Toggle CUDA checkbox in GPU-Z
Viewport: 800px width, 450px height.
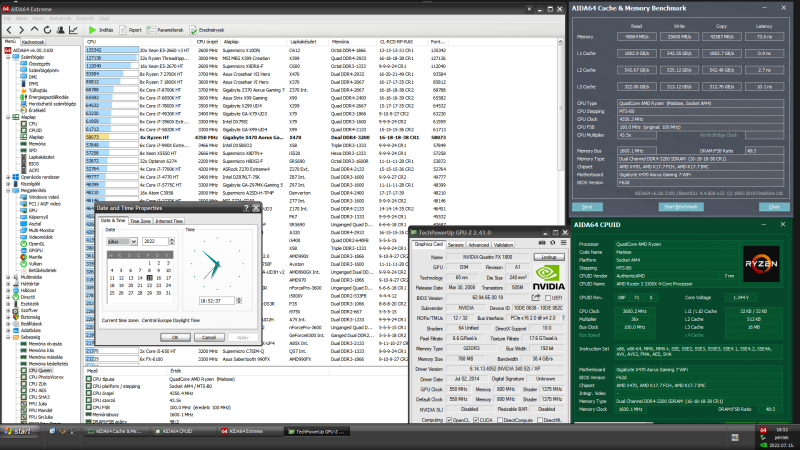pyautogui.click(x=476, y=420)
